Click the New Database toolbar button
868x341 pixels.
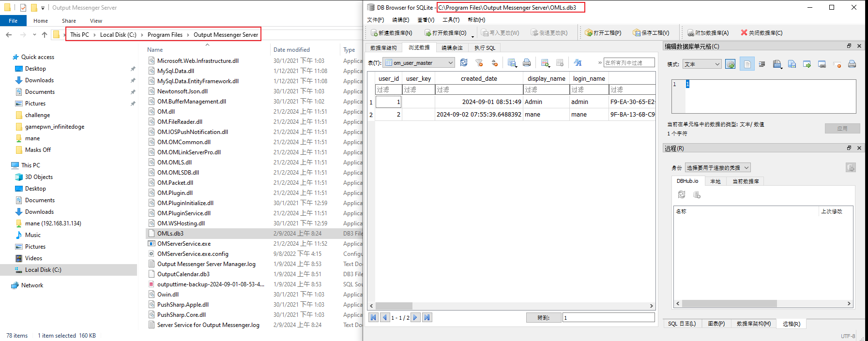[391, 33]
